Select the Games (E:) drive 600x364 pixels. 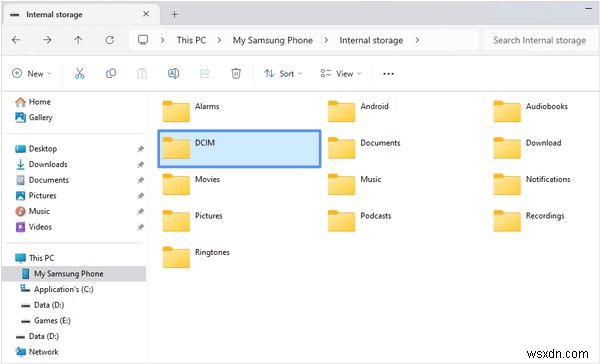point(46,321)
